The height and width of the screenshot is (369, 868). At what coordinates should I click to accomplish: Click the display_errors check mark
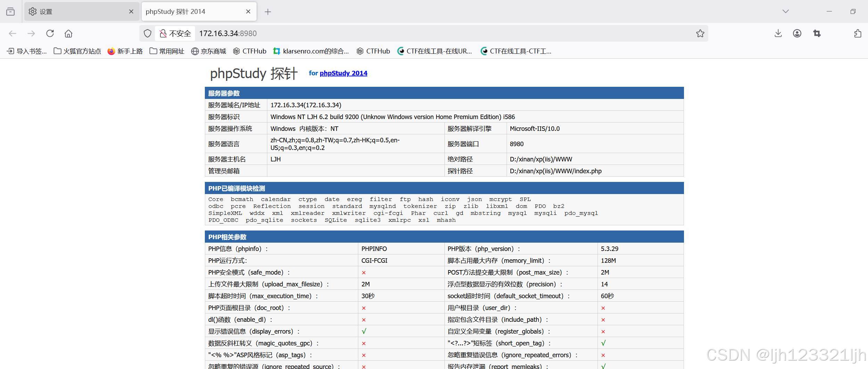[364, 332]
